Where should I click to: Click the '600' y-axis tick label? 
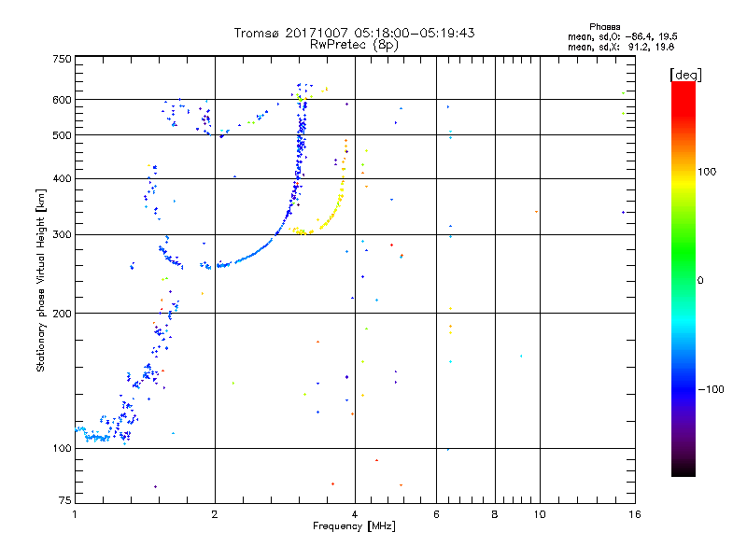click(62, 100)
